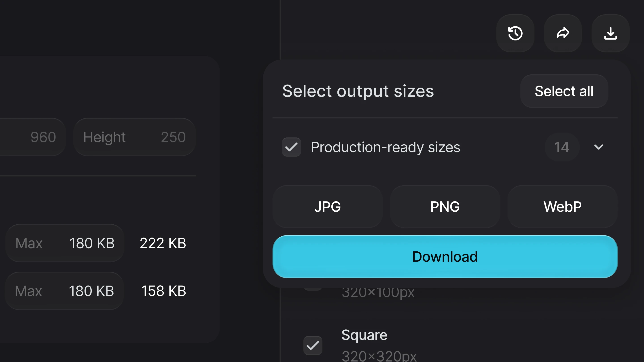Choose the WebP format option

tap(563, 207)
